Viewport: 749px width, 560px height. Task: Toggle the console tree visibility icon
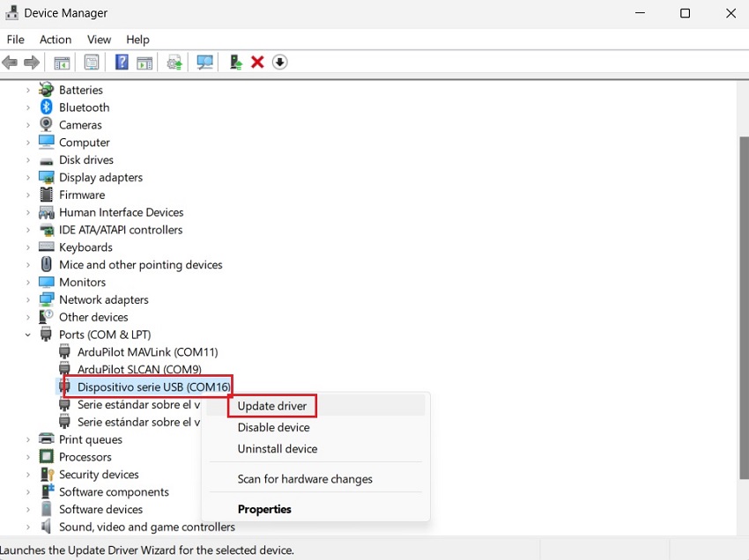(61, 62)
